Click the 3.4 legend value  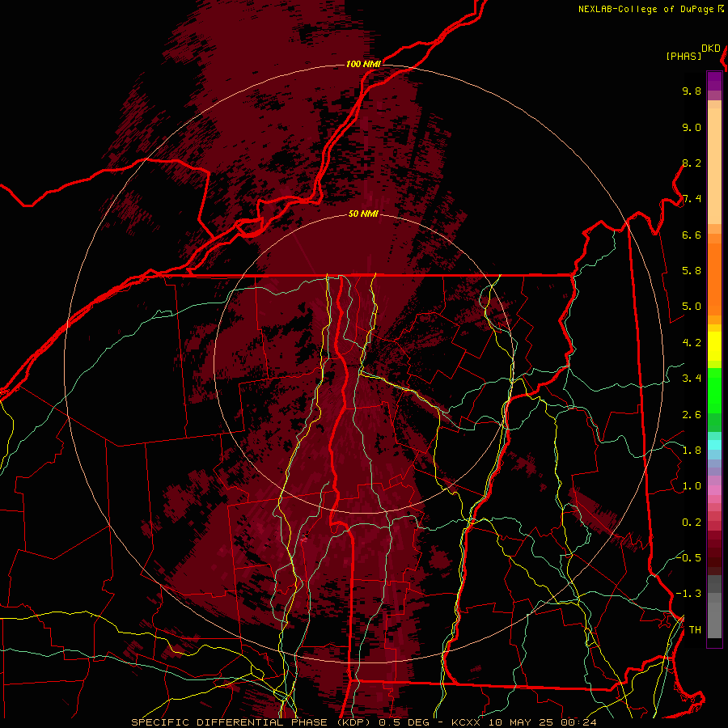coord(692,379)
